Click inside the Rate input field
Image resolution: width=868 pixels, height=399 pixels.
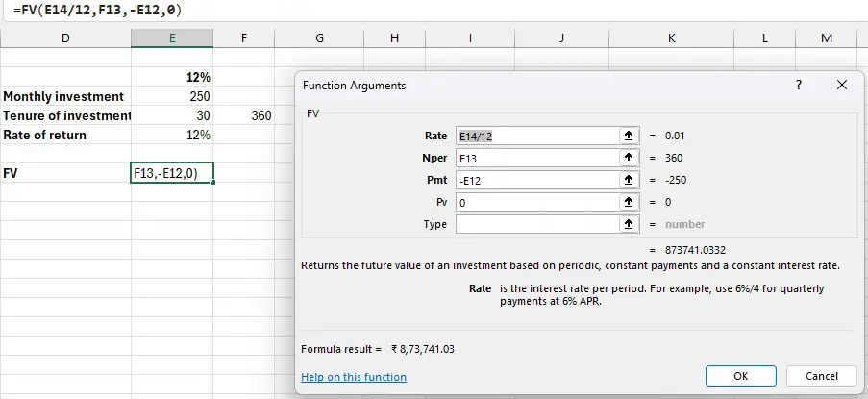click(535, 137)
